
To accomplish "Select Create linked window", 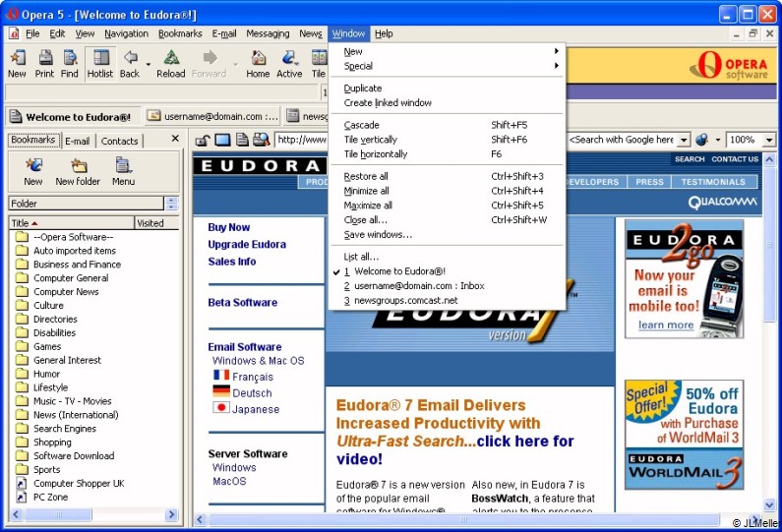I will tap(447, 102).
